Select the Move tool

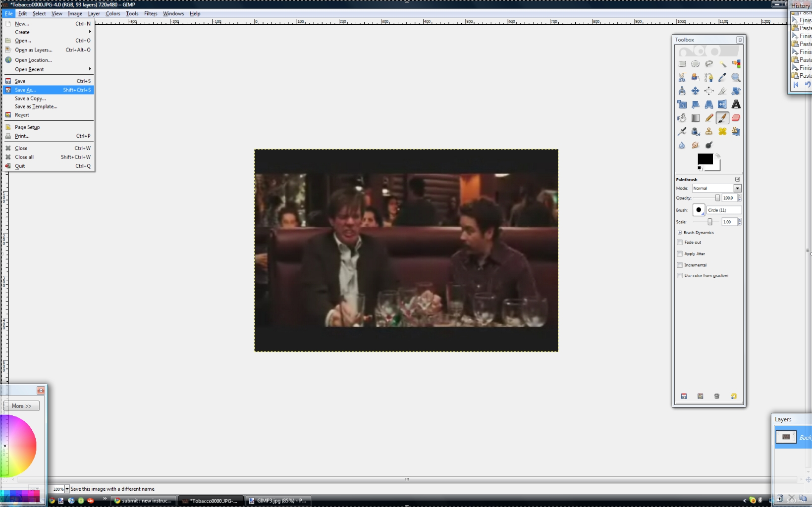tap(696, 91)
